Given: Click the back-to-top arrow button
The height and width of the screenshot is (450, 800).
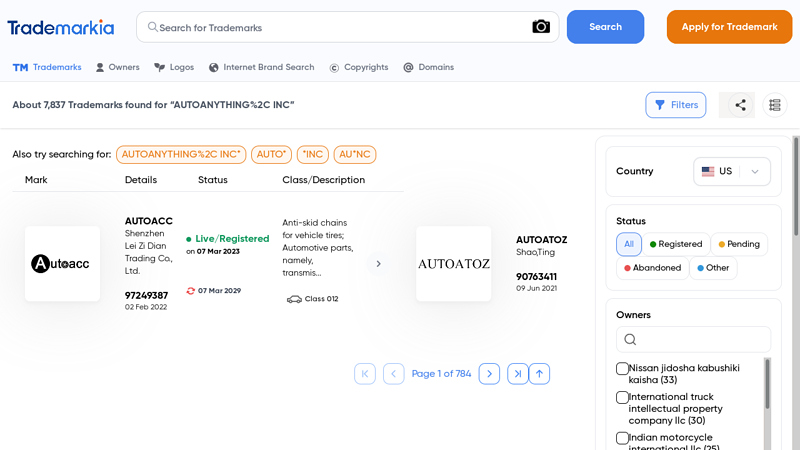Looking at the screenshot, I should pyautogui.click(x=539, y=374).
